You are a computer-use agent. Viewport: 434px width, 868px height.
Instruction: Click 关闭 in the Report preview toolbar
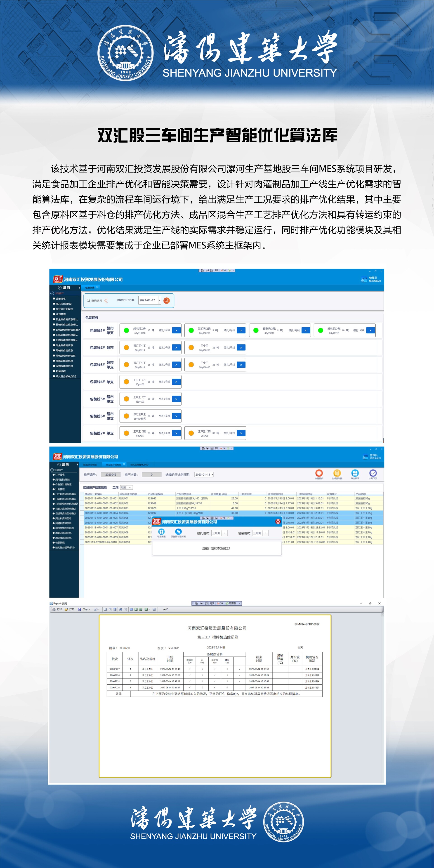tap(165, 609)
